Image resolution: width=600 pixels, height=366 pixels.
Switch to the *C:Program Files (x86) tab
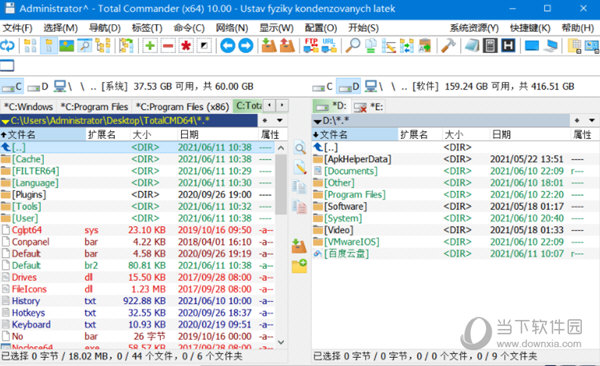pos(183,106)
